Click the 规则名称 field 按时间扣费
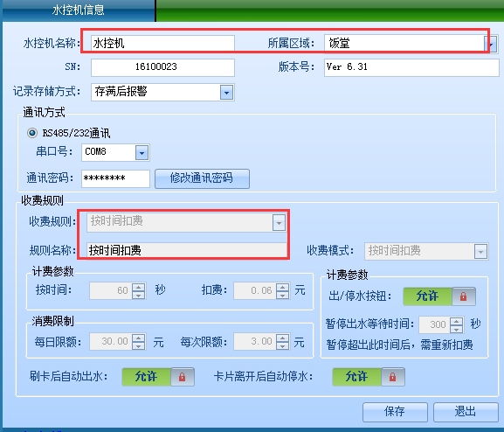Screen dimensions: 504x432 pyautogui.click(x=187, y=250)
